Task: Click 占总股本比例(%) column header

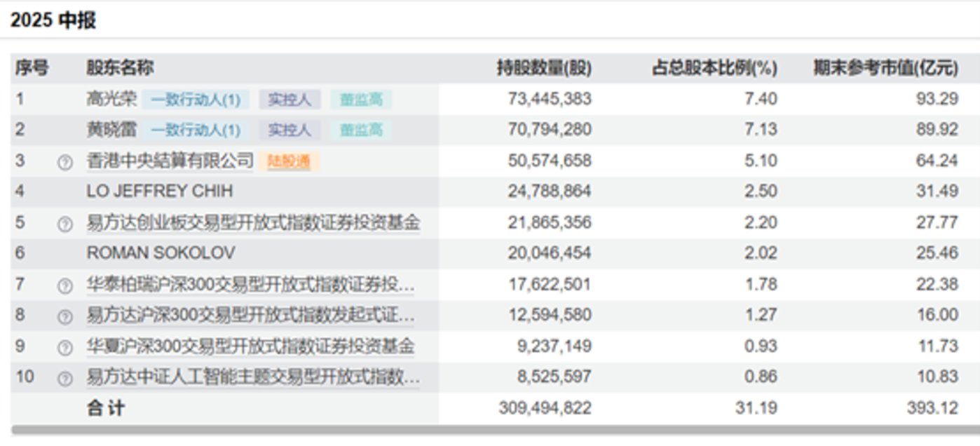Action: coord(714,68)
